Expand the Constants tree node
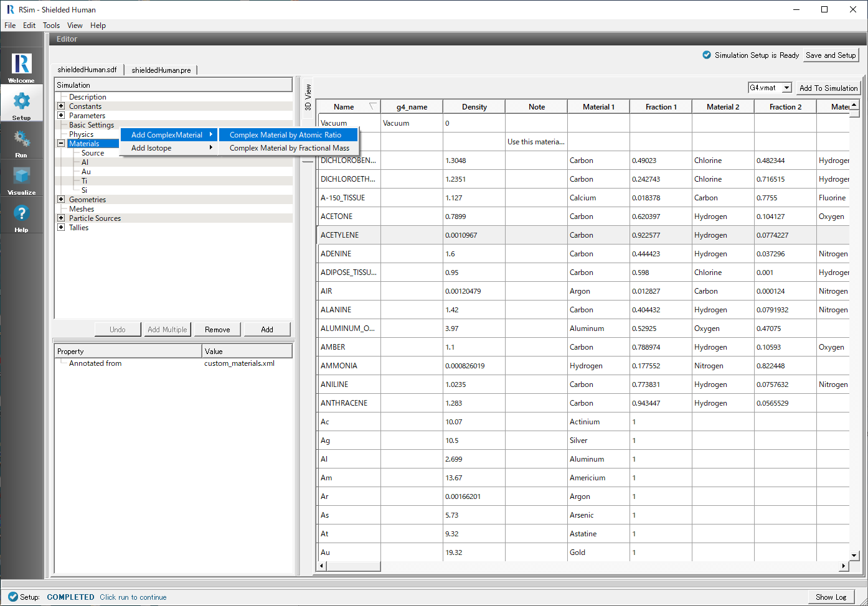Image resolution: width=868 pixels, height=606 pixels. pos(61,106)
